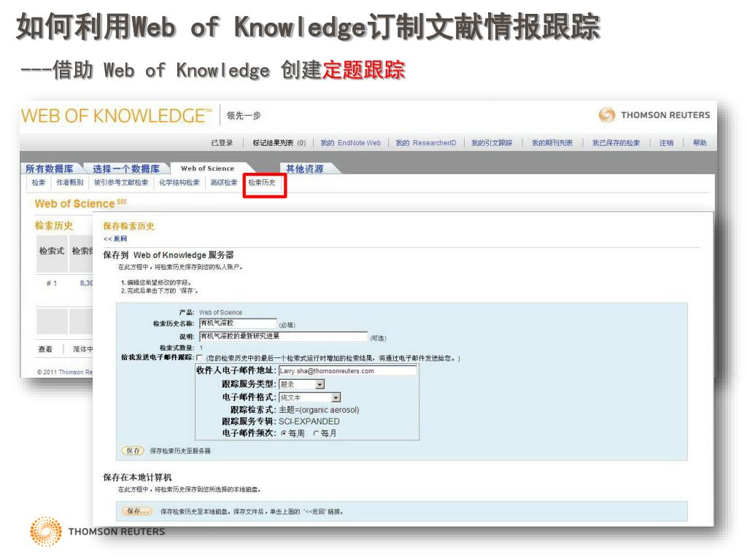Click the 说明 description input field
This screenshot has width=747, height=560.
point(284,337)
